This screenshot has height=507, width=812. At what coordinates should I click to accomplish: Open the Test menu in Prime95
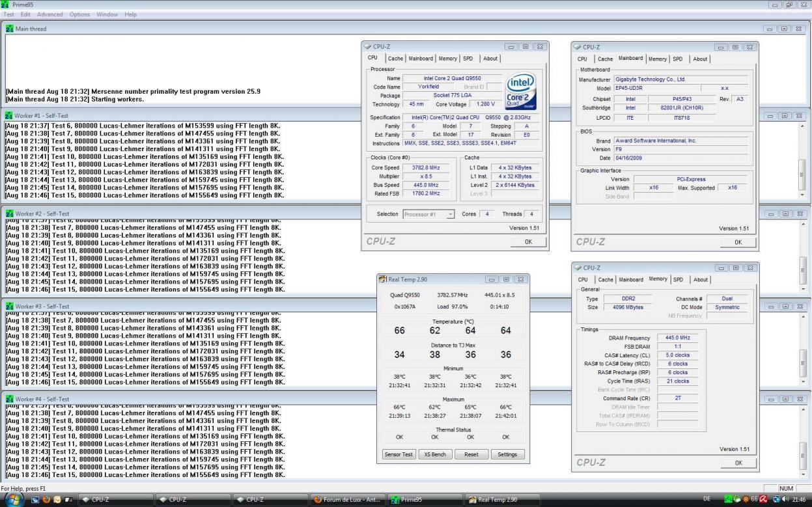tap(9, 14)
